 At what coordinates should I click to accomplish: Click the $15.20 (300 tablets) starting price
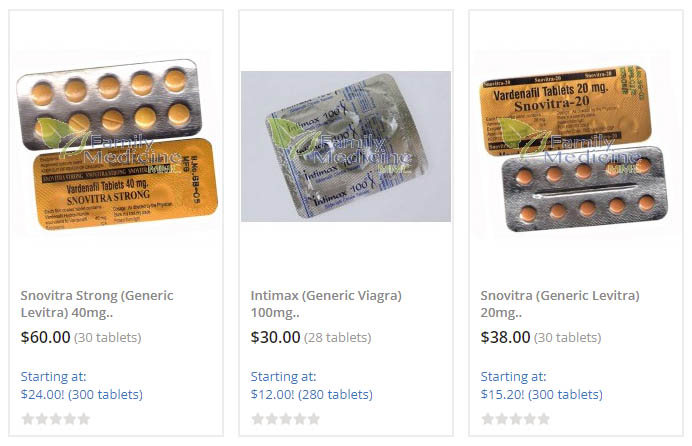click(x=542, y=394)
